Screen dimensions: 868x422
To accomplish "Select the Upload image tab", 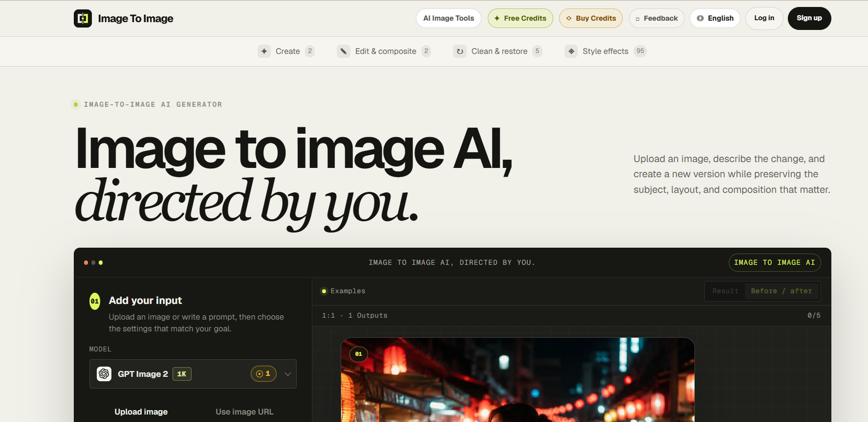I will [x=141, y=412].
